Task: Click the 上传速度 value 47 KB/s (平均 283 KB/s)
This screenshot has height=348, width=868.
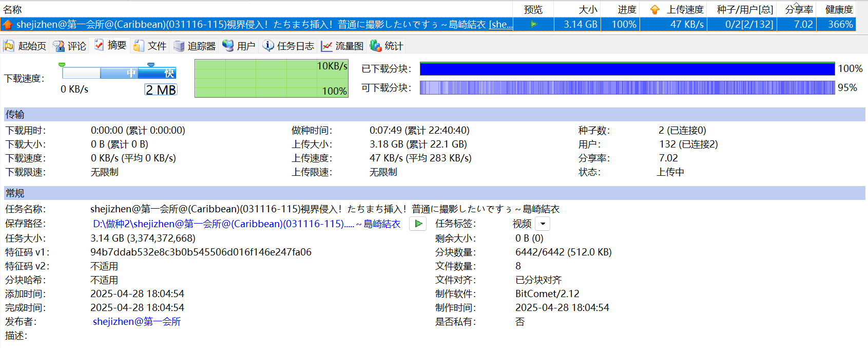Action: pyautogui.click(x=420, y=158)
